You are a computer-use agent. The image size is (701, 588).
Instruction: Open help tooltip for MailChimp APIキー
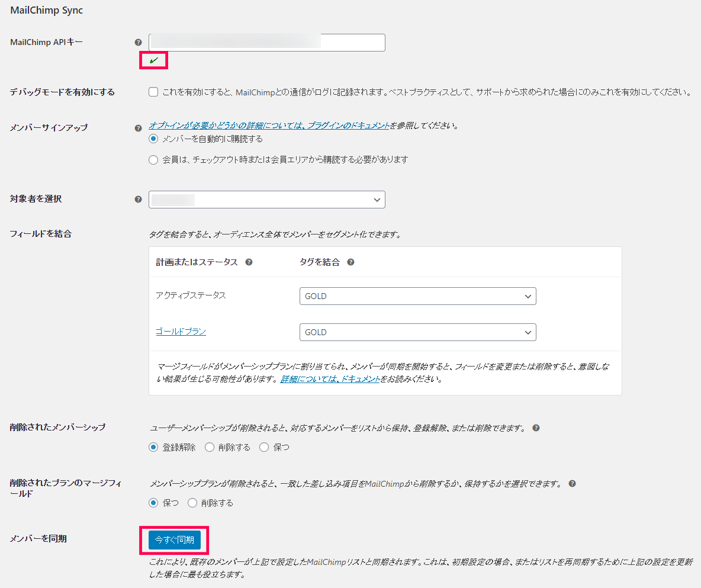138,43
